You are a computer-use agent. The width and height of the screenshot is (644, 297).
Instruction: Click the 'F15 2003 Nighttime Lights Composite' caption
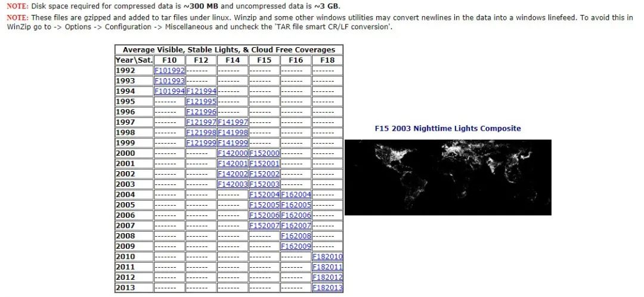tap(448, 128)
